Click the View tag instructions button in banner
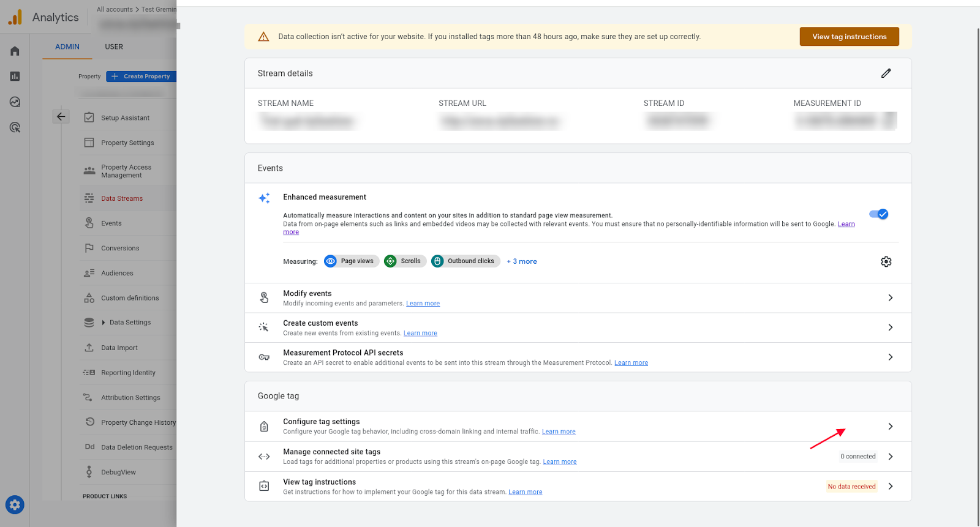The height and width of the screenshot is (527, 980). (849, 37)
